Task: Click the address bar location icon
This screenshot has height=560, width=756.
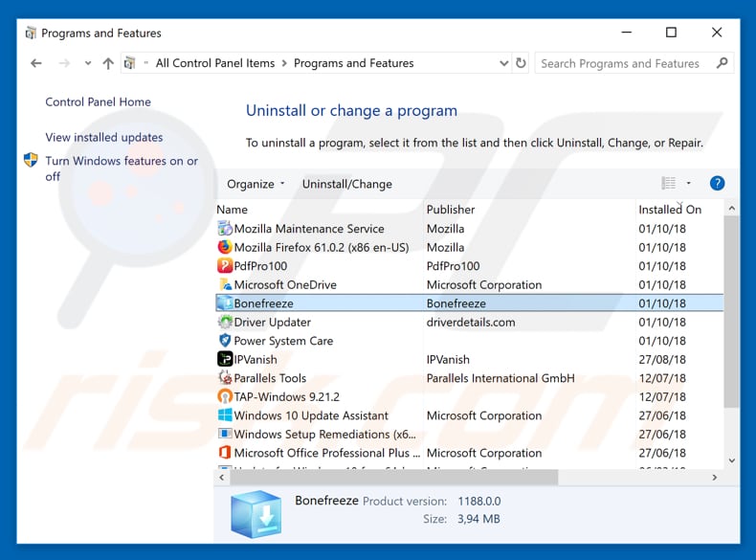Action: click(x=130, y=63)
